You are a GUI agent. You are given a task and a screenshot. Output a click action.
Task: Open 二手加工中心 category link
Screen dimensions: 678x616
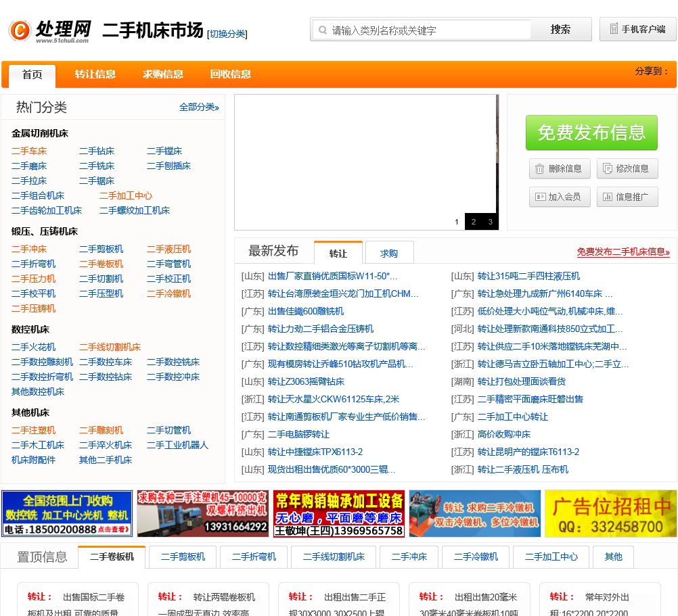[x=126, y=195]
